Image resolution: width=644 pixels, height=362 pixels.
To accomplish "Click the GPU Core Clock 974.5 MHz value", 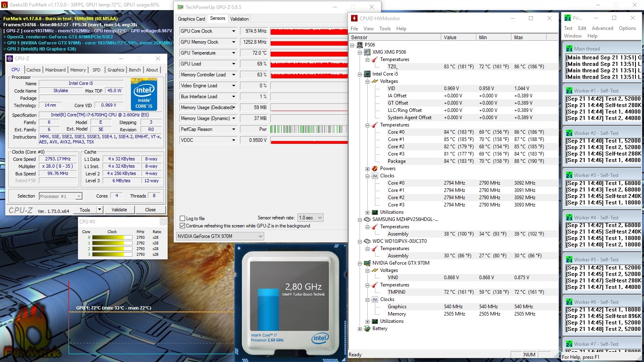I will (x=254, y=31).
